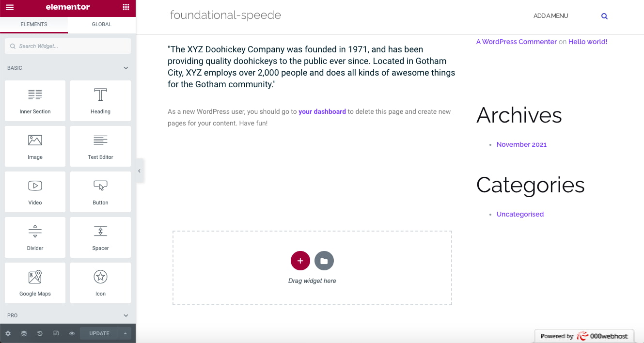The height and width of the screenshot is (343, 644).
Task: Select the Heading widget
Action: coord(100,101)
